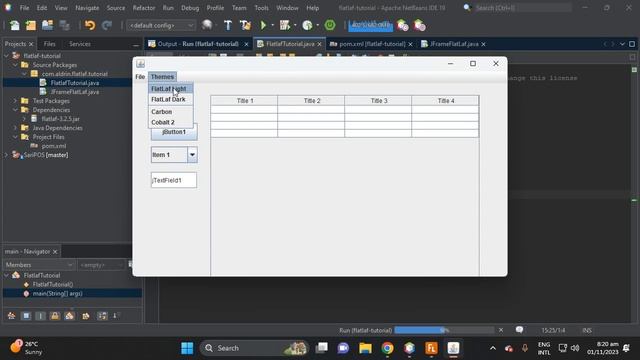Click the green Run Project arrow
640x360 pixels.
point(263,26)
